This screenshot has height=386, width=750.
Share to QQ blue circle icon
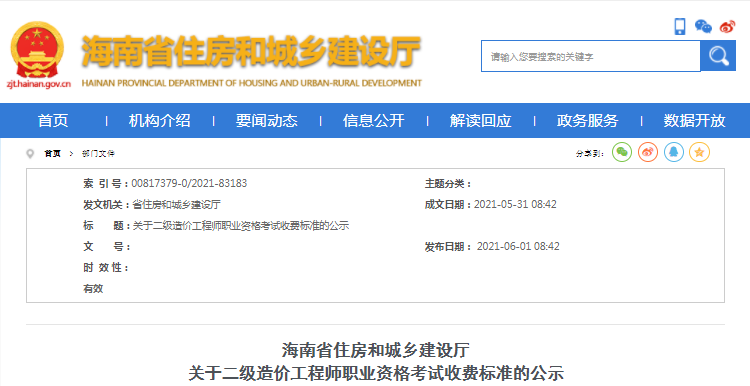pyautogui.click(x=673, y=153)
